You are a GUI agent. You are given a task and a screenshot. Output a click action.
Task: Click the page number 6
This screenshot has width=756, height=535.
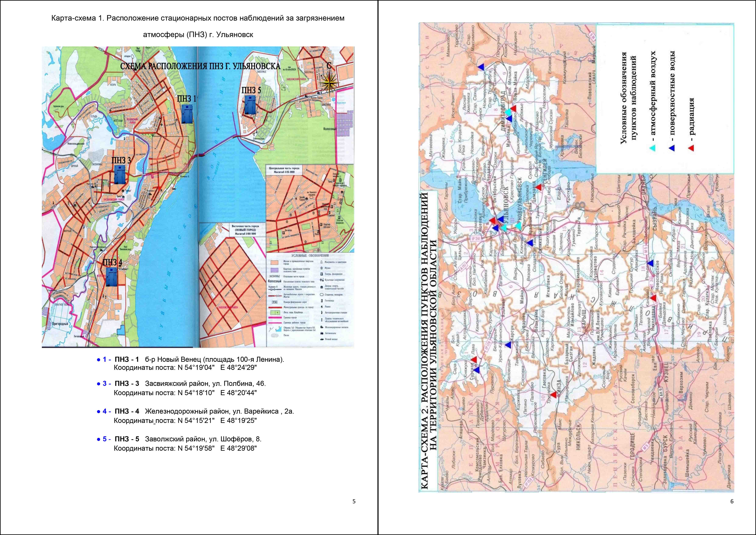[732, 501]
